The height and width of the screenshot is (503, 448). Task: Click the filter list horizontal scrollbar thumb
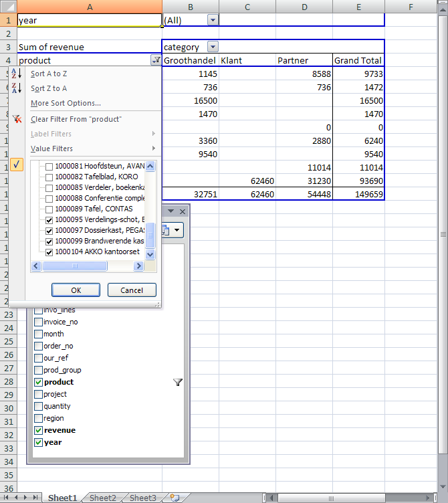tap(74, 266)
